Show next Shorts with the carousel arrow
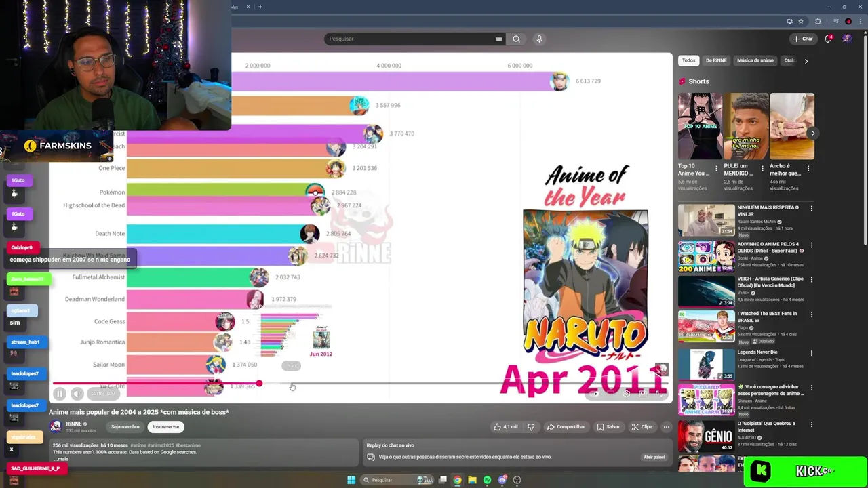This screenshot has width=868, height=488. coord(812,133)
